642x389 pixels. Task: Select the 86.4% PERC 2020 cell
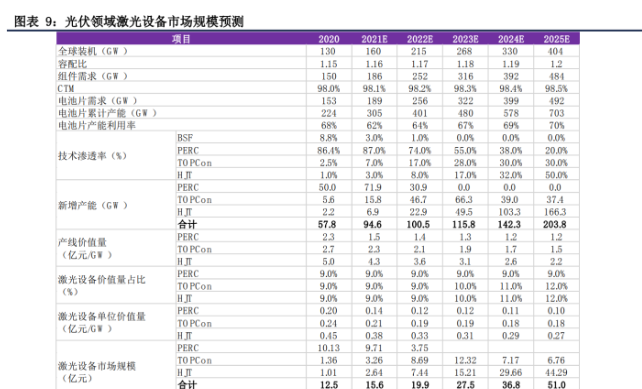point(328,150)
